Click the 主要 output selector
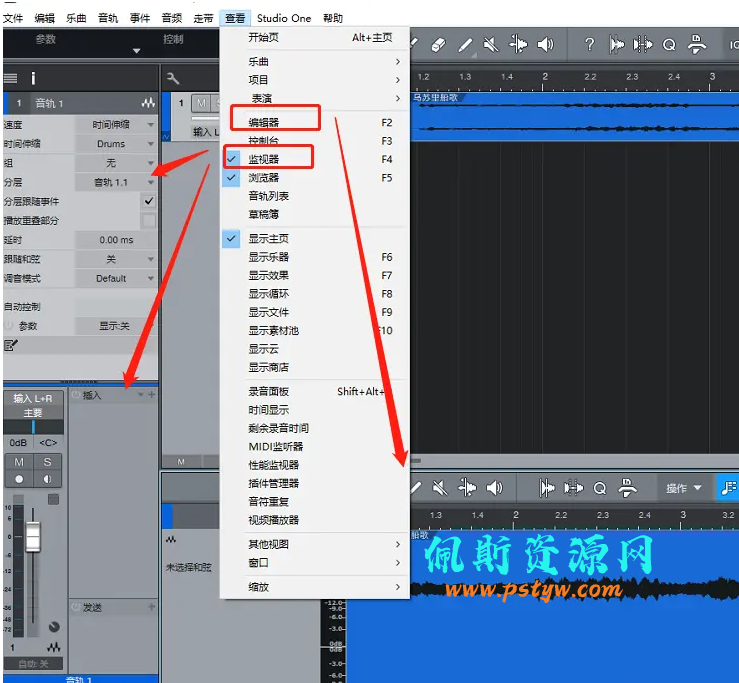The height and width of the screenshot is (683, 739). tap(33, 413)
